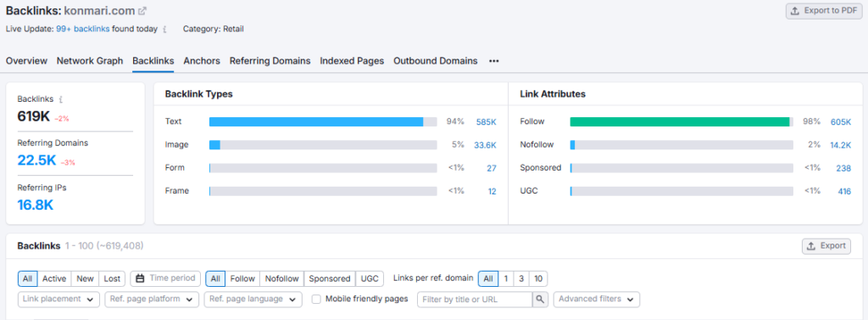
Task: Select New backlinks filter
Action: [86, 278]
